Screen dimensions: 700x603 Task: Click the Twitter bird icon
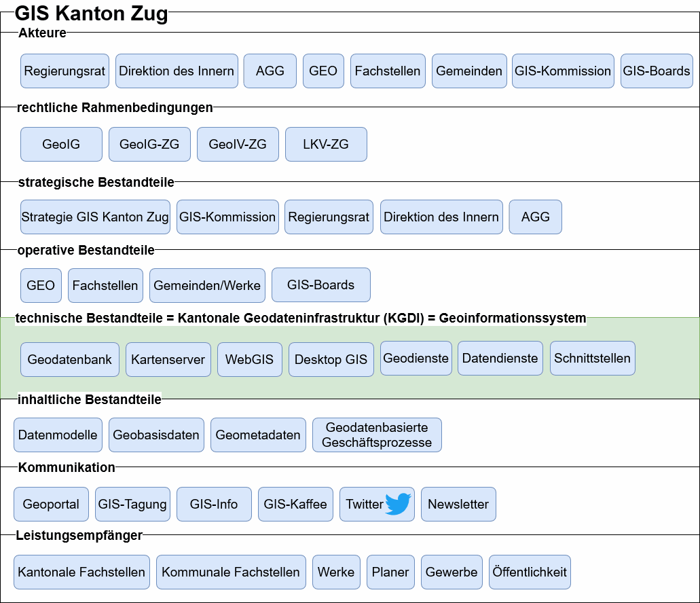[x=398, y=504]
